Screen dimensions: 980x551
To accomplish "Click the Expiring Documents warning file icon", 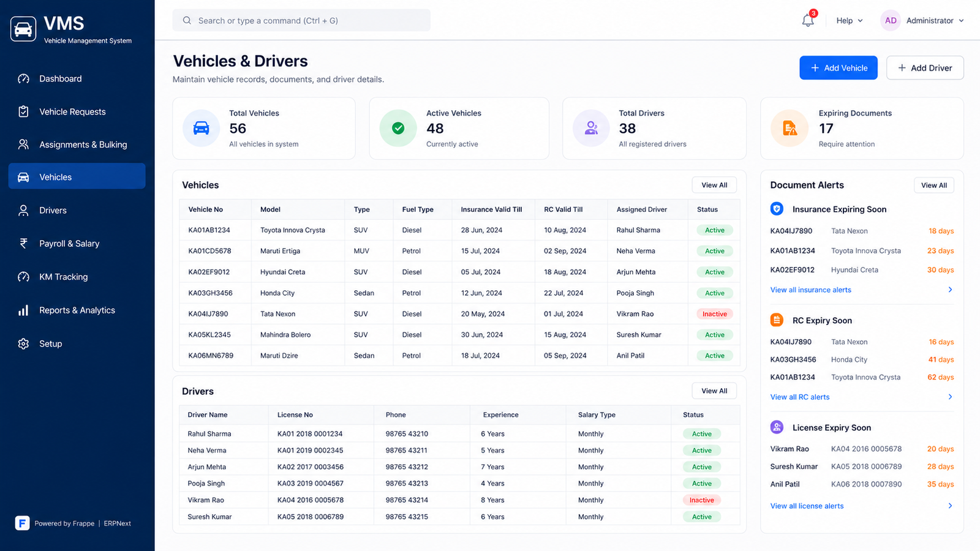I will 790,128.
